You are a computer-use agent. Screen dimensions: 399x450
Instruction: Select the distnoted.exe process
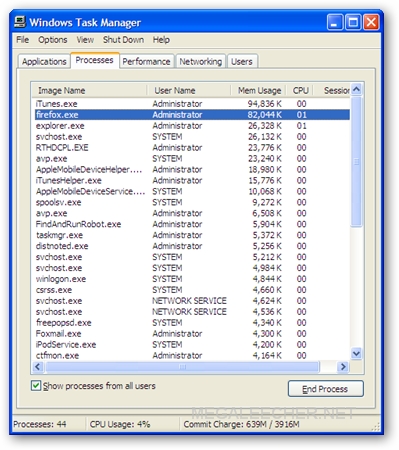coord(191,246)
